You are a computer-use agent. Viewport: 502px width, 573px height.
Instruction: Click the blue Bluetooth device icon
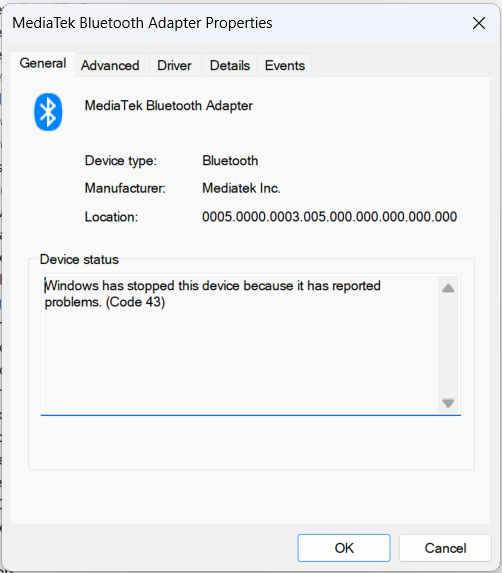(48, 112)
